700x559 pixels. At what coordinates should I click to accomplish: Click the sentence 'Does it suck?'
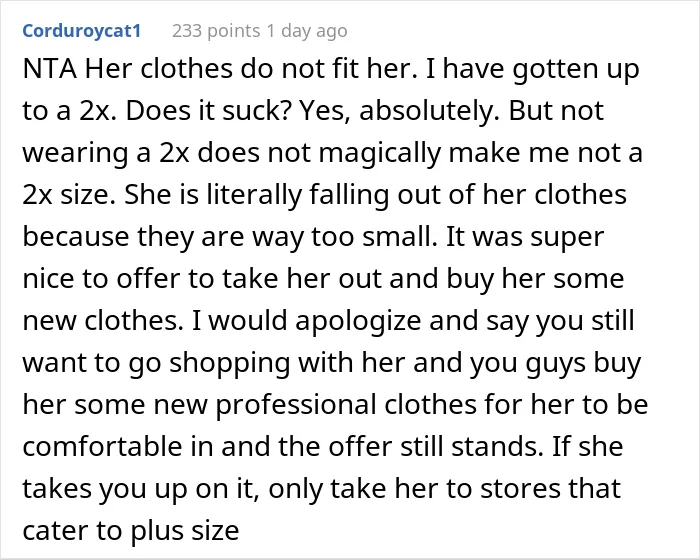click(x=208, y=111)
